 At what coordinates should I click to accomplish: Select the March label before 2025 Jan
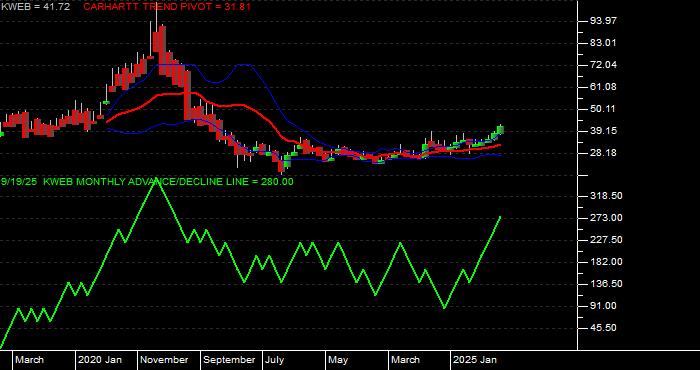coord(405,360)
